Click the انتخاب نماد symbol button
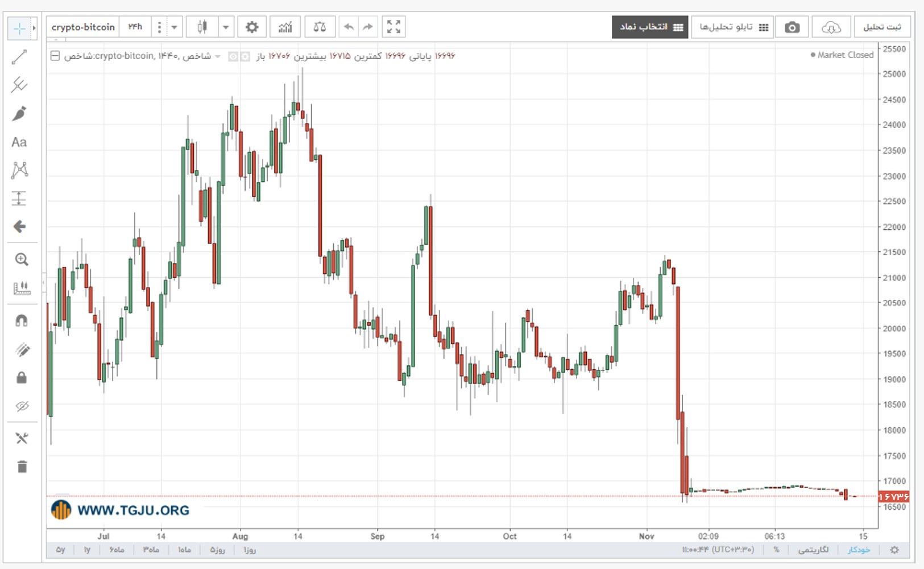Viewport: 924px width, 569px height. pos(650,27)
